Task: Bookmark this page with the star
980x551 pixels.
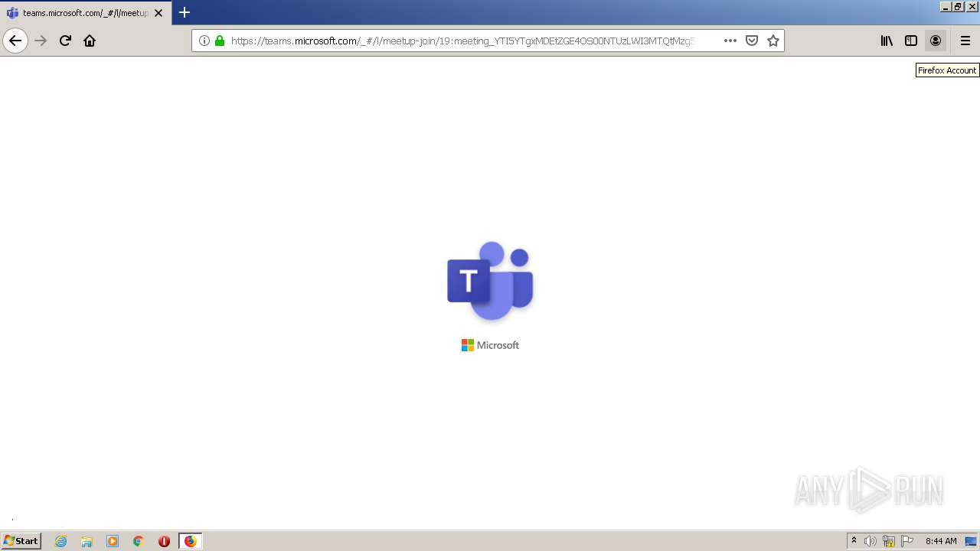Action: (773, 41)
